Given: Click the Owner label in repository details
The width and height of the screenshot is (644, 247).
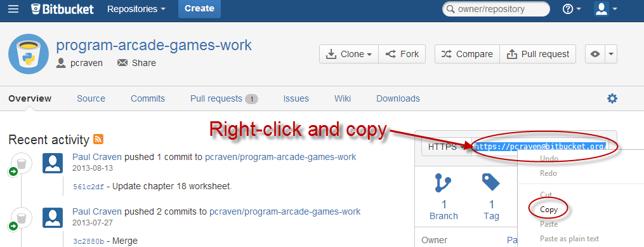Looking at the screenshot, I should pyautogui.click(x=434, y=240).
